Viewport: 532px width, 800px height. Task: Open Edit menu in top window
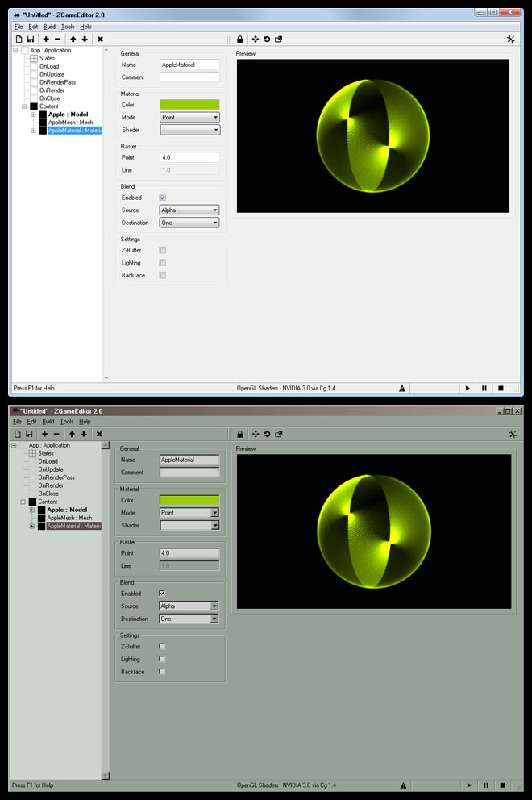pyautogui.click(x=33, y=27)
